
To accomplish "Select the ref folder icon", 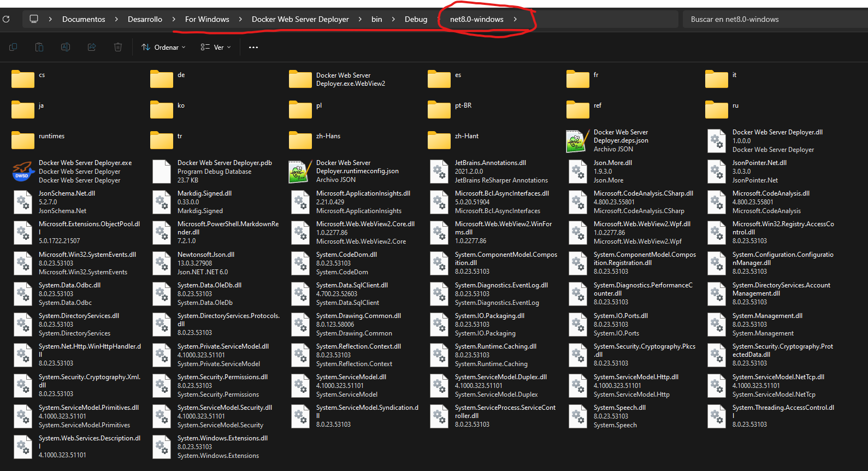I will [x=578, y=110].
